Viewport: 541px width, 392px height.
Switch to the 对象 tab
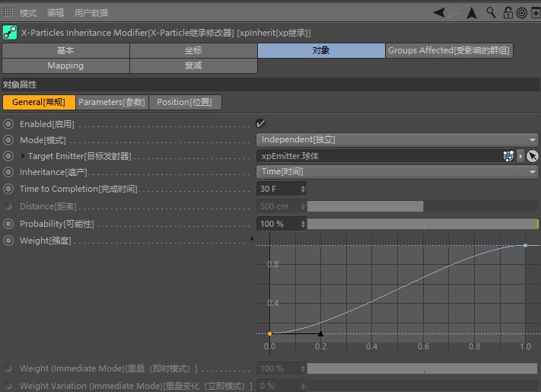point(321,50)
